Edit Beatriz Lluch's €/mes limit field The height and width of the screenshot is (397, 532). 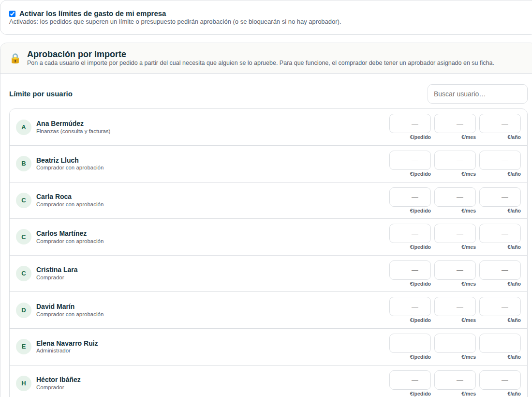[455, 160]
